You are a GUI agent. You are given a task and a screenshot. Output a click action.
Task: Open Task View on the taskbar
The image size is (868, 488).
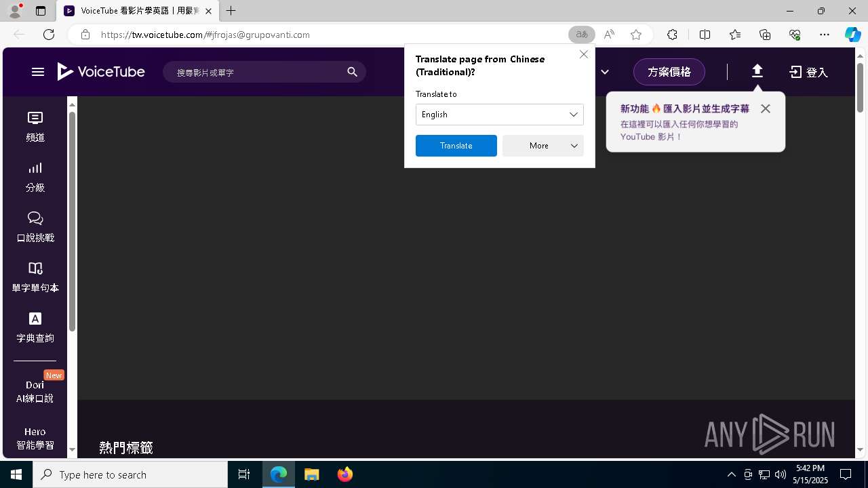[x=244, y=474]
